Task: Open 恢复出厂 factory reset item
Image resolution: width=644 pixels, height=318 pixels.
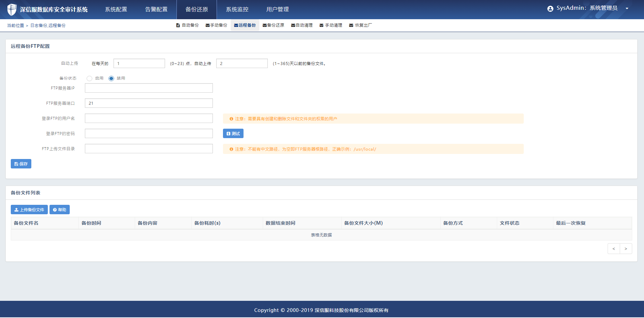Action: pyautogui.click(x=360, y=25)
